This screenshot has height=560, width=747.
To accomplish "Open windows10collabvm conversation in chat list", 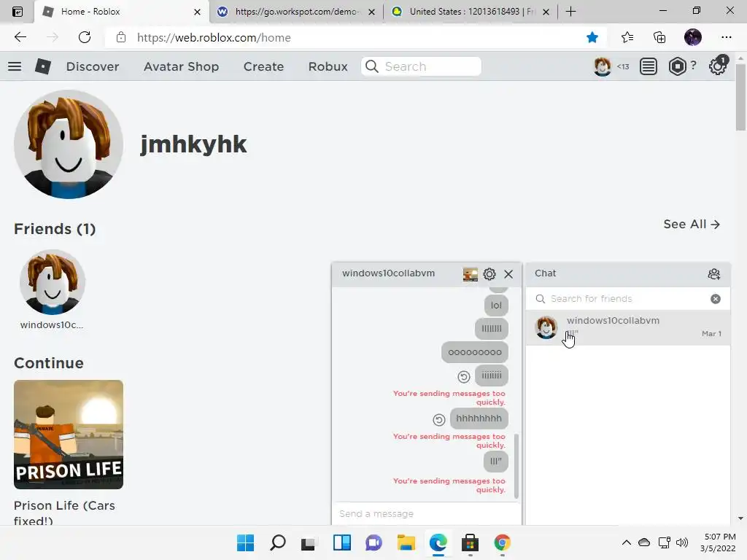I will pos(628,327).
